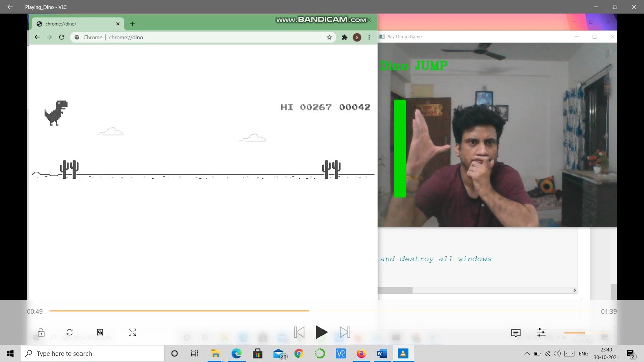The image size is (644, 362).
Task: Open a new Chrome tab with the plus button
Action: point(132,24)
